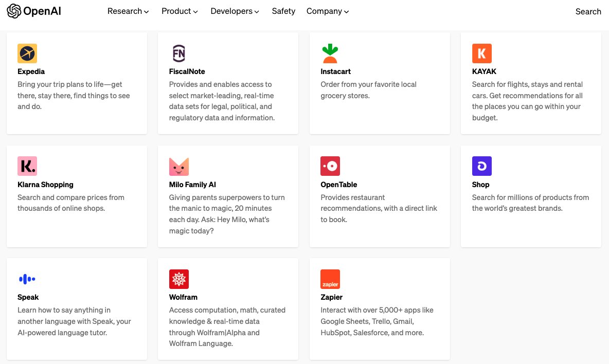Click 'Provides restaurant recommendations' OpenTable text
The height and width of the screenshot is (364, 609).
(x=379, y=208)
